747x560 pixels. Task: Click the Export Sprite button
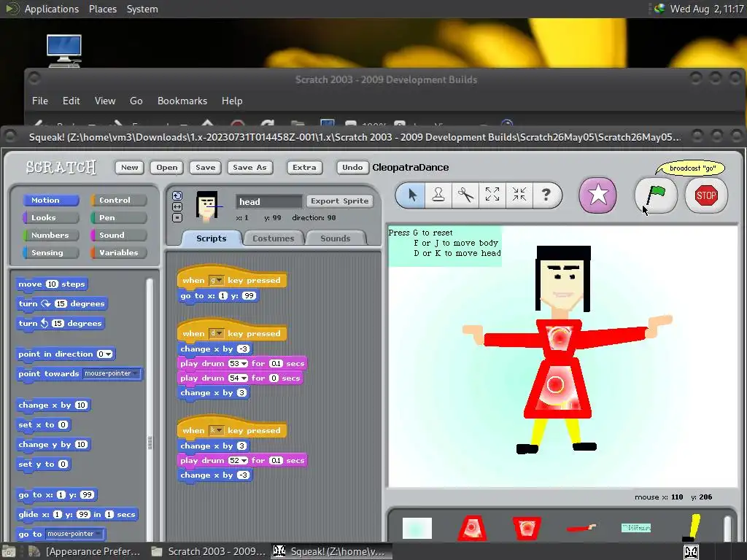point(340,201)
